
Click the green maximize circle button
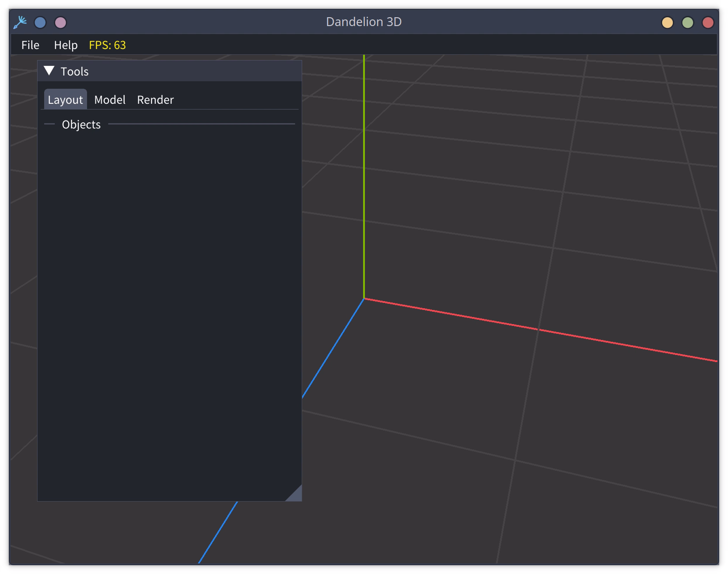tap(688, 23)
